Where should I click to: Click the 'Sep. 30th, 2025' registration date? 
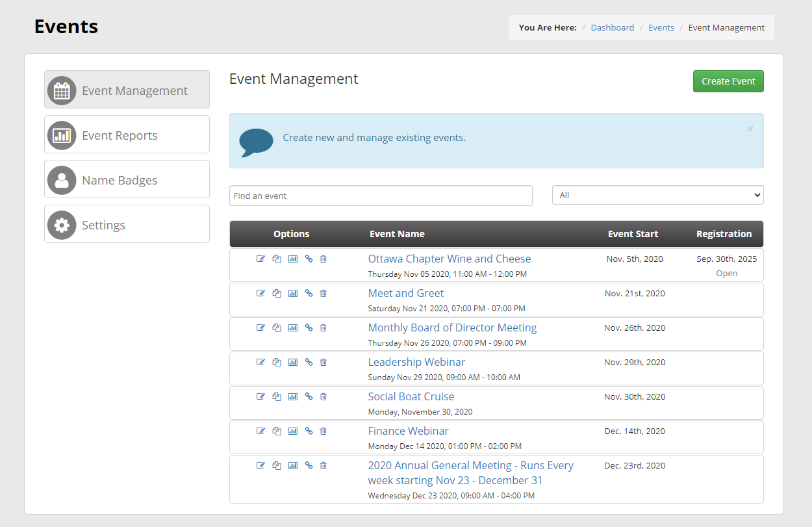click(726, 259)
